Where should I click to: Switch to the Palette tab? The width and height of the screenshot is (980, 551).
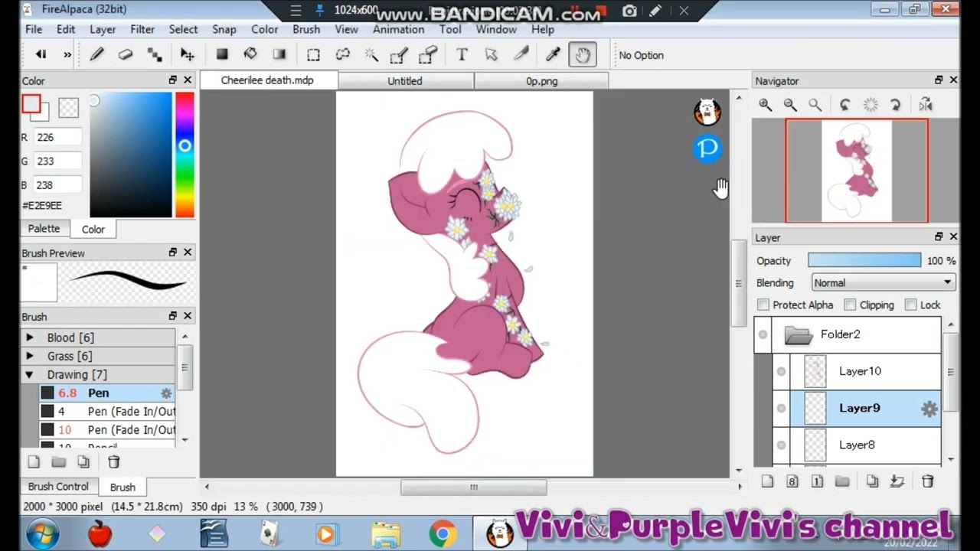[x=44, y=229]
